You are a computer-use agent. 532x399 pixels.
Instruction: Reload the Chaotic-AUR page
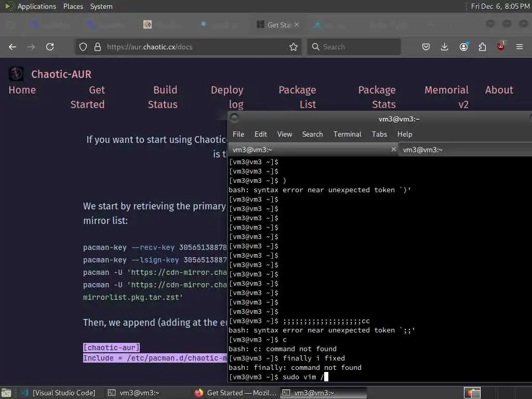(x=50, y=47)
